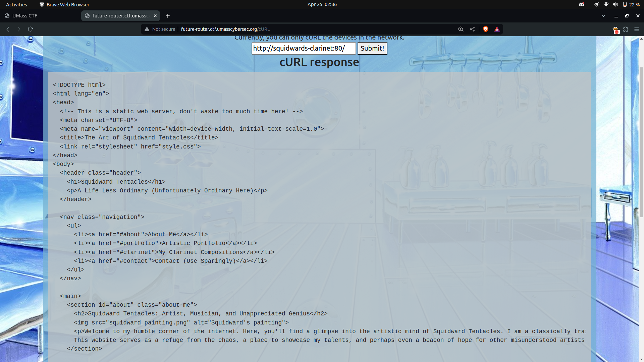Click the Not secure warning icon
The height and width of the screenshot is (362, 644).
tap(147, 29)
